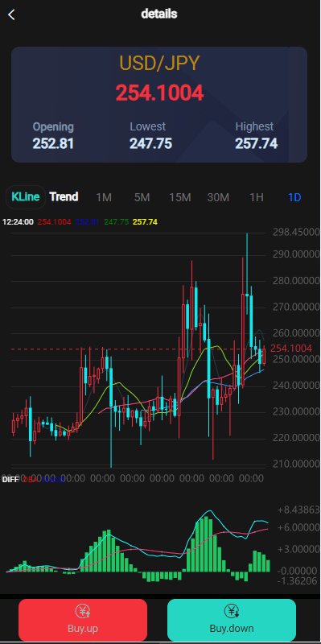Click the Highest value 257.74 in card
The width and height of the screenshot is (321, 644).
tap(256, 144)
